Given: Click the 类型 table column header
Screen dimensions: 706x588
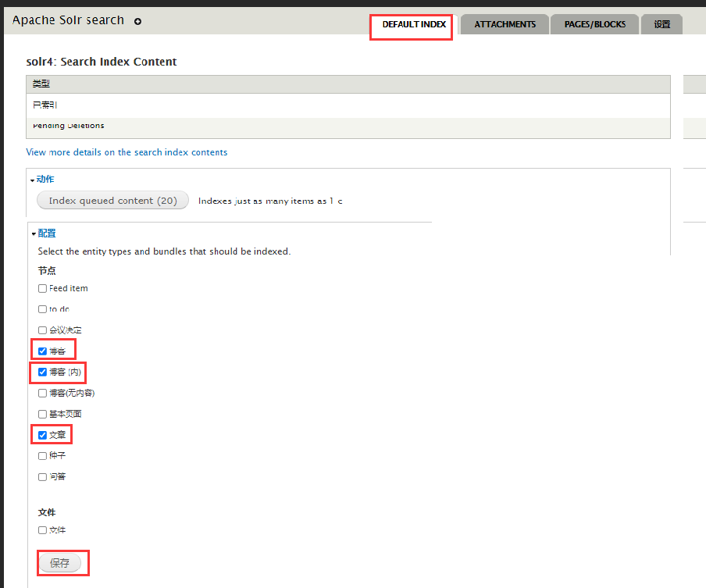Looking at the screenshot, I should point(348,84).
